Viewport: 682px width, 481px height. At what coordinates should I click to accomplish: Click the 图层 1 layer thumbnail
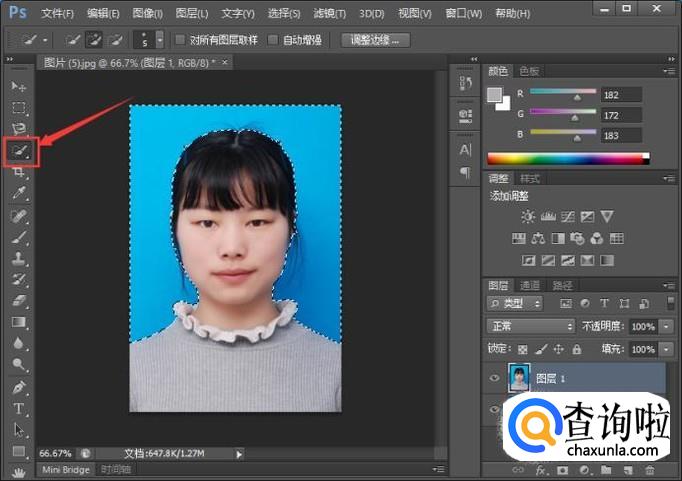point(520,377)
